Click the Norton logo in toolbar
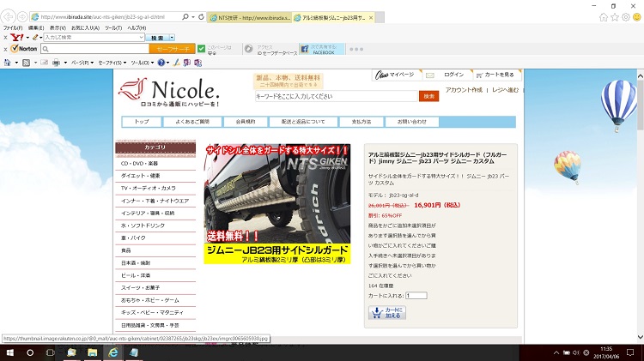 [26, 49]
